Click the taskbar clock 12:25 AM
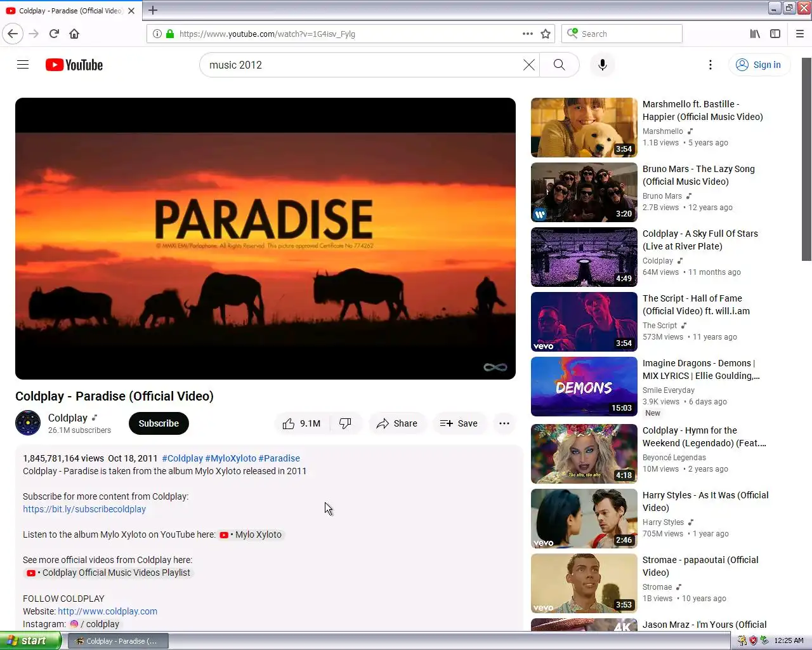 point(789,641)
